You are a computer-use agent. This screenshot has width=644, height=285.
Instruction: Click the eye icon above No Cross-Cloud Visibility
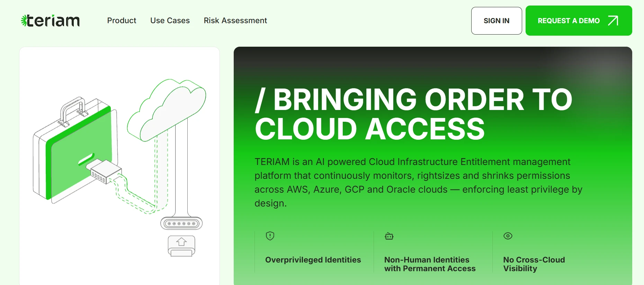508,236
